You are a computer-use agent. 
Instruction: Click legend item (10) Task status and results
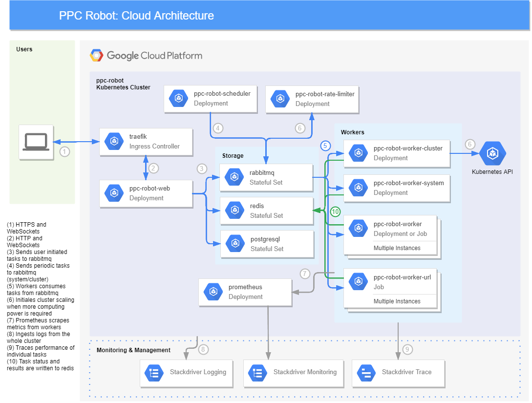[x=41, y=365]
